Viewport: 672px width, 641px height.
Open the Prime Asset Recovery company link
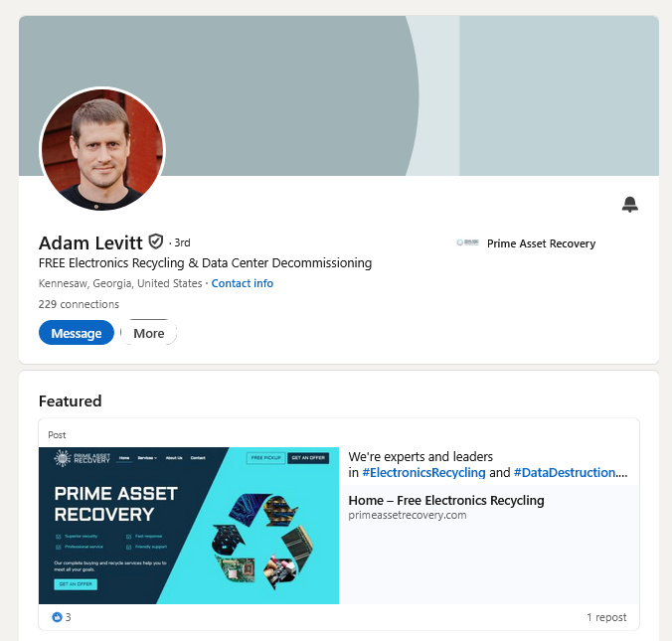coord(542,243)
